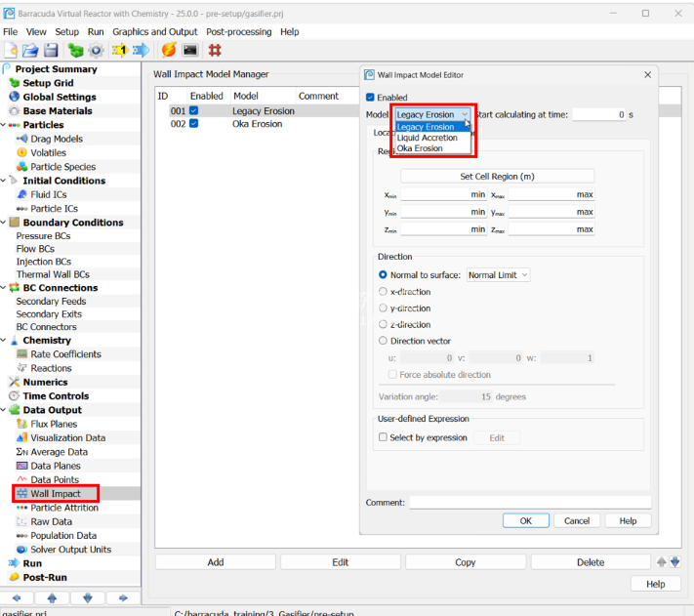
Task: Select Wall Impact in the tree
Action: pos(56,493)
